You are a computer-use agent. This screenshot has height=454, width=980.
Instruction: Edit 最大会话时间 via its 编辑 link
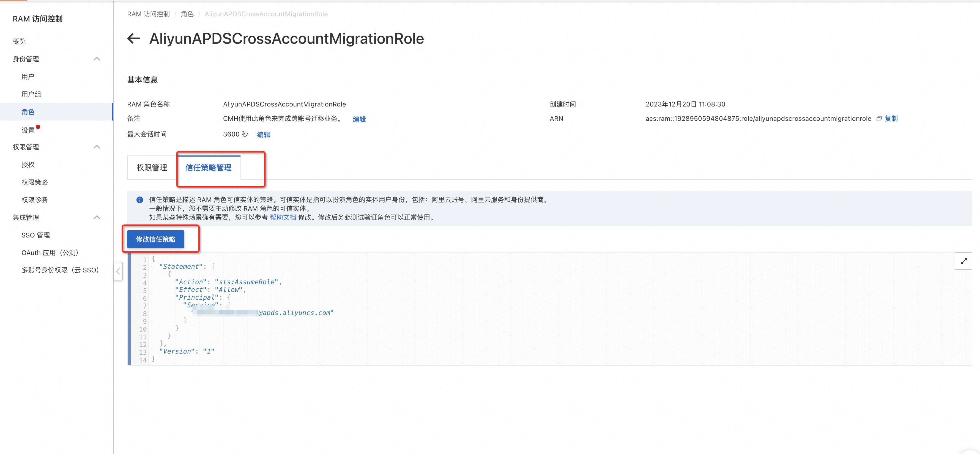click(263, 134)
